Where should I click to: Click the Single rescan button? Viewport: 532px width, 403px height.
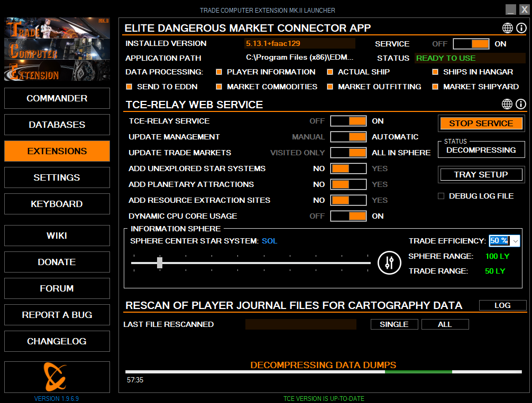pyautogui.click(x=395, y=324)
